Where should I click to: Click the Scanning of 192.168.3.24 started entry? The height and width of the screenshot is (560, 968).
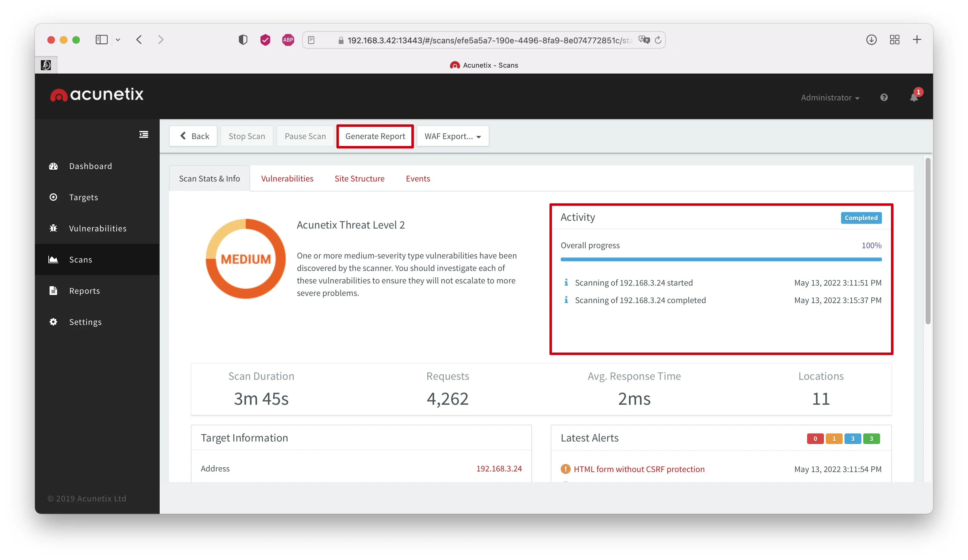pyautogui.click(x=721, y=283)
